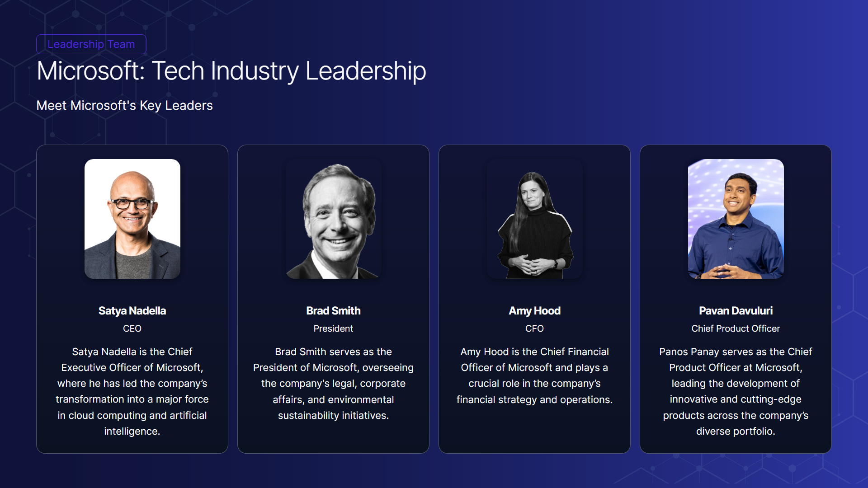Select the Amy Hood name heading
Image resolution: width=868 pixels, height=488 pixels.
point(534,311)
